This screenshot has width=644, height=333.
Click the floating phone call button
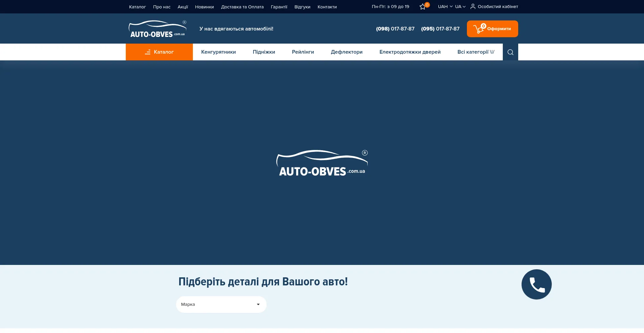[537, 284]
